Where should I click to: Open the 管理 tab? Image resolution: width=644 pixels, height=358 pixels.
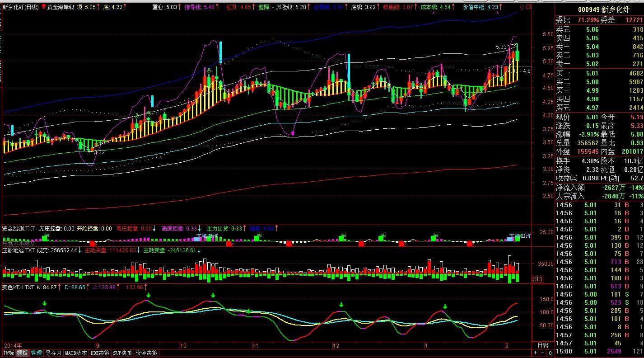[x=37, y=353]
